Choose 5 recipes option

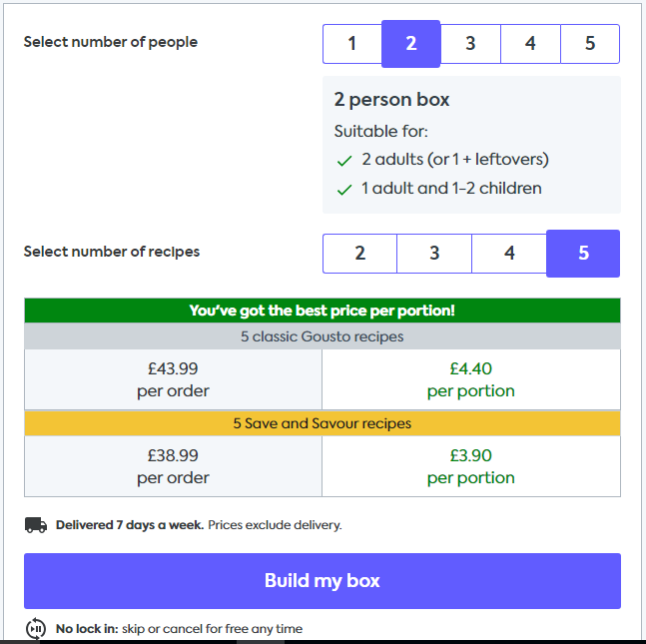(583, 254)
